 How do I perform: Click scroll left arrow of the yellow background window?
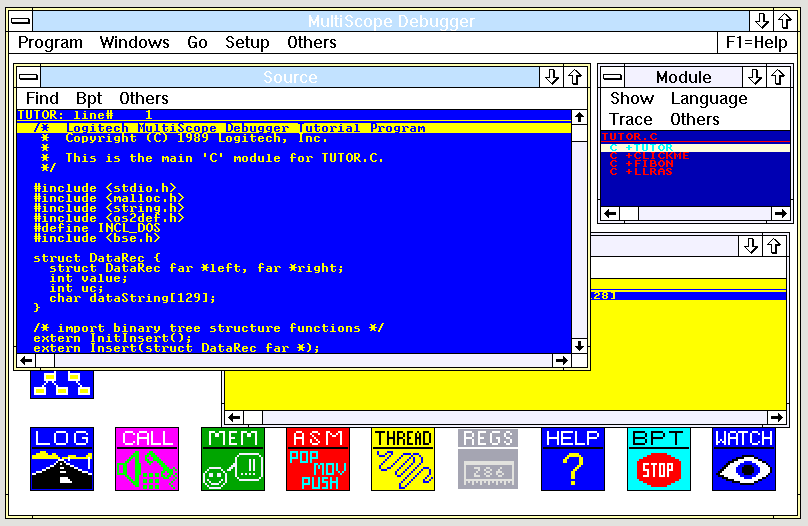(234, 417)
